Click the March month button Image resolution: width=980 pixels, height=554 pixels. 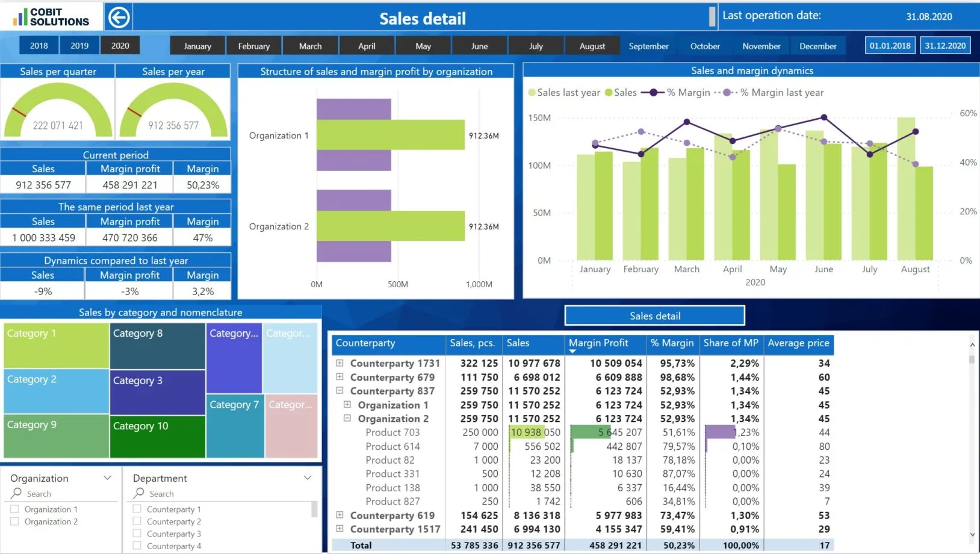pyautogui.click(x=311, y=46)
